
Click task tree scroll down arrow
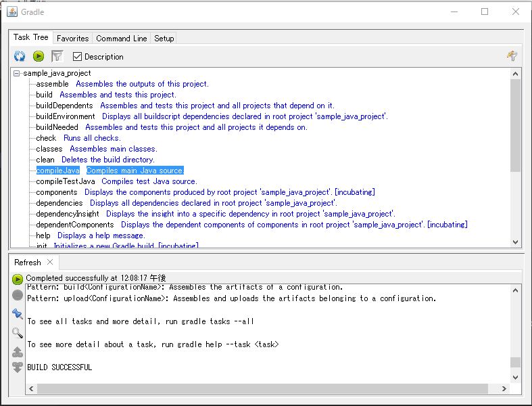click(515, 242)
